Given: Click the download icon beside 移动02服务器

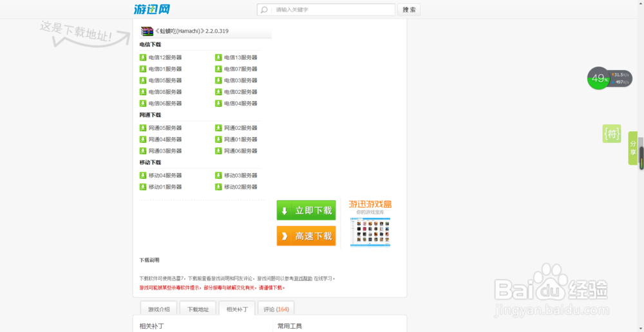Looking at the screenshot, I should (x=218, y=187).
